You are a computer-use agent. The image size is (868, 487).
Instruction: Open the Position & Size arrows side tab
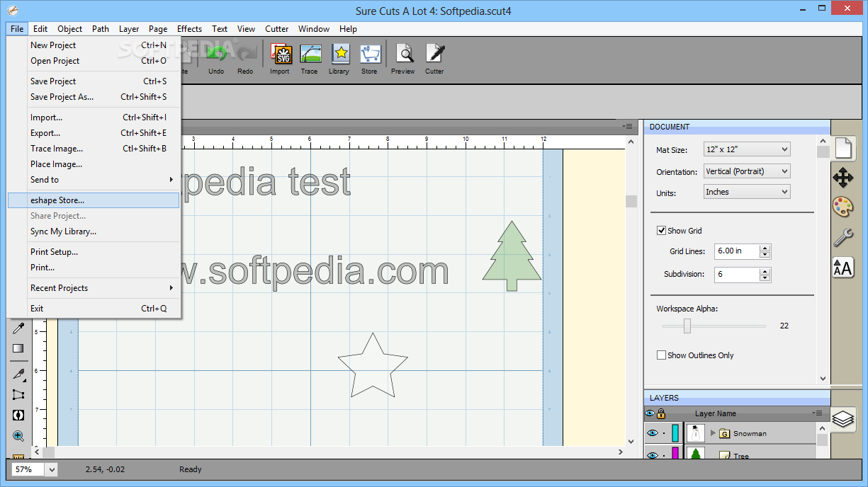842,178
